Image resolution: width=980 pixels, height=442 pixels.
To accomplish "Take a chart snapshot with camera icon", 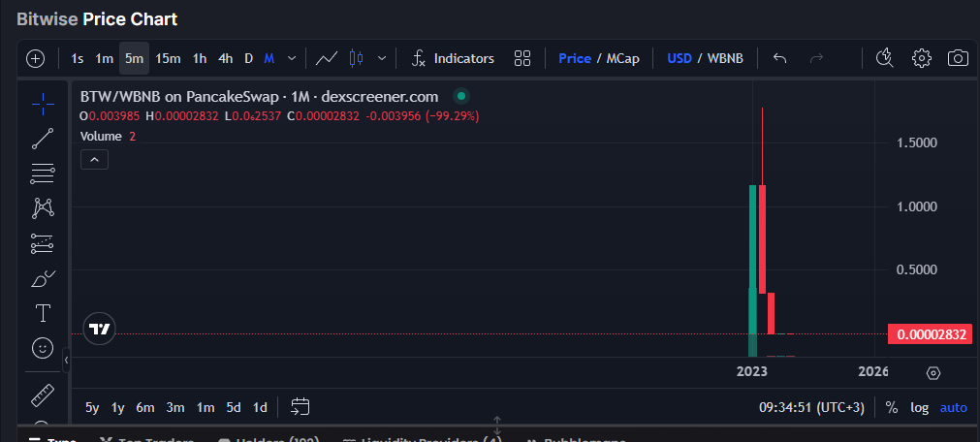I will tap(958, 58).
